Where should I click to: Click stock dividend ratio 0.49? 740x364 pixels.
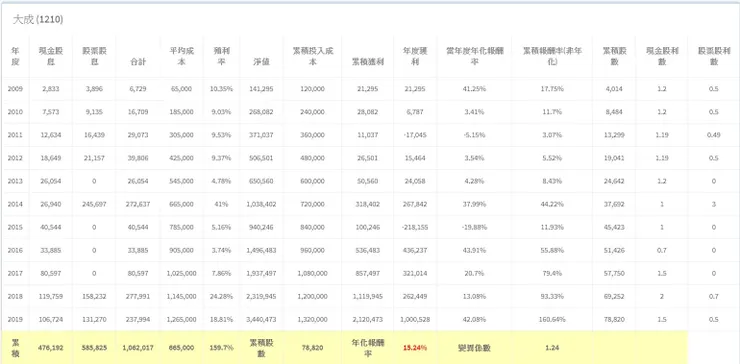pyautogui.click(x=714, y=135)
